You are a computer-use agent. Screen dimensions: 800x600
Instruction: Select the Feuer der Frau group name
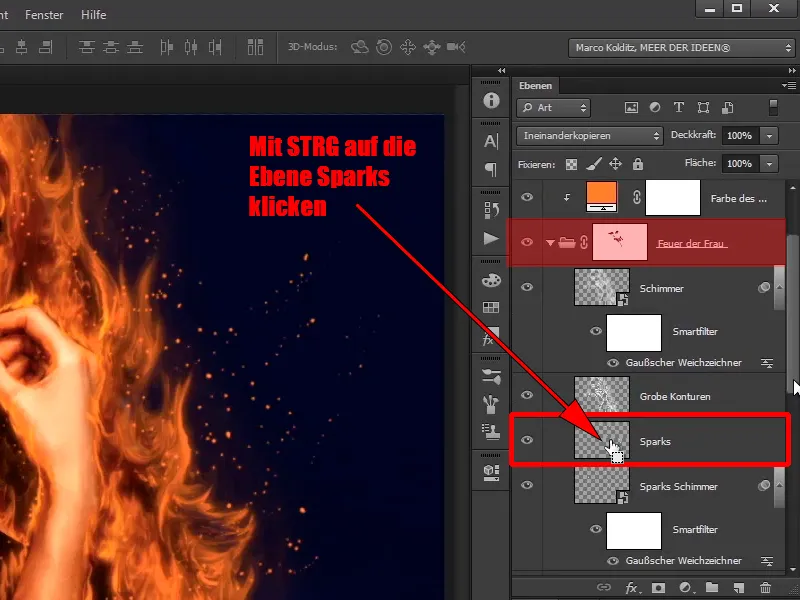(692, 243)
